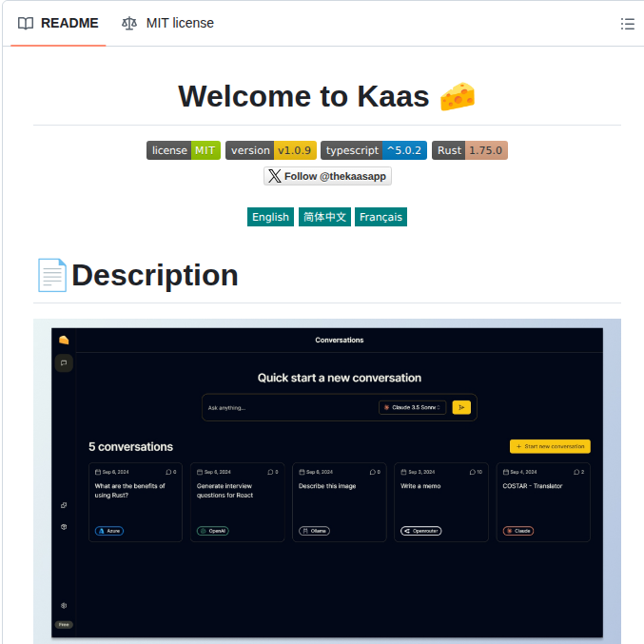Open the COSTAR - Translator conversation card
The image size is (644, 644).
543,502
